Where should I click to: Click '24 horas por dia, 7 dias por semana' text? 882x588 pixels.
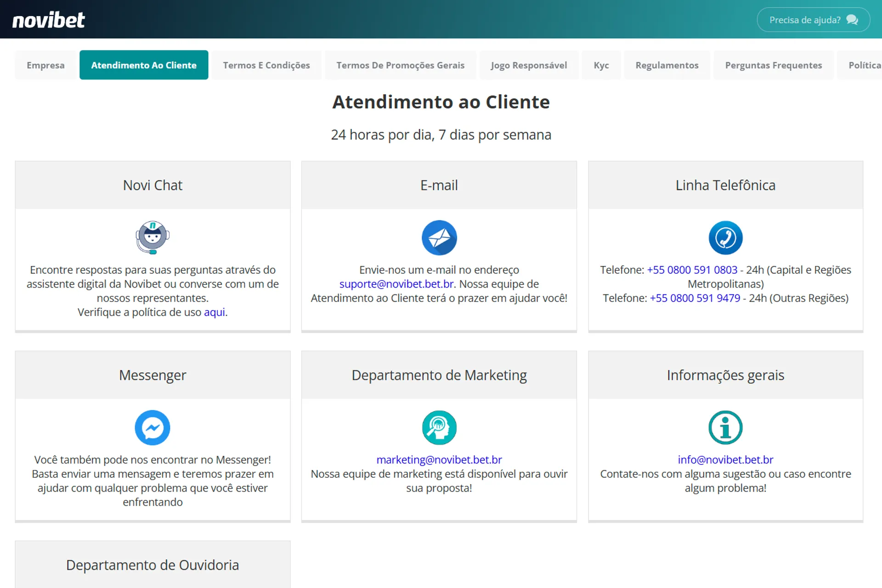click(441, 135)
